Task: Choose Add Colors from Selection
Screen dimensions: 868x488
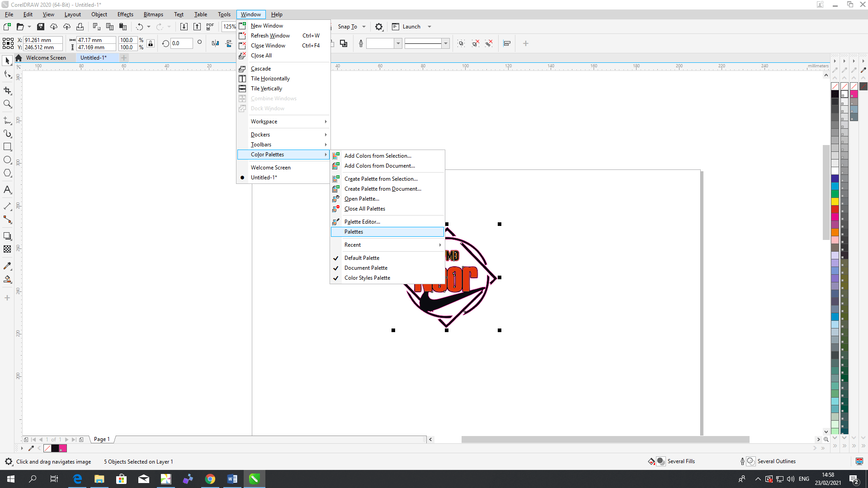Action: [x=387, y=156]
